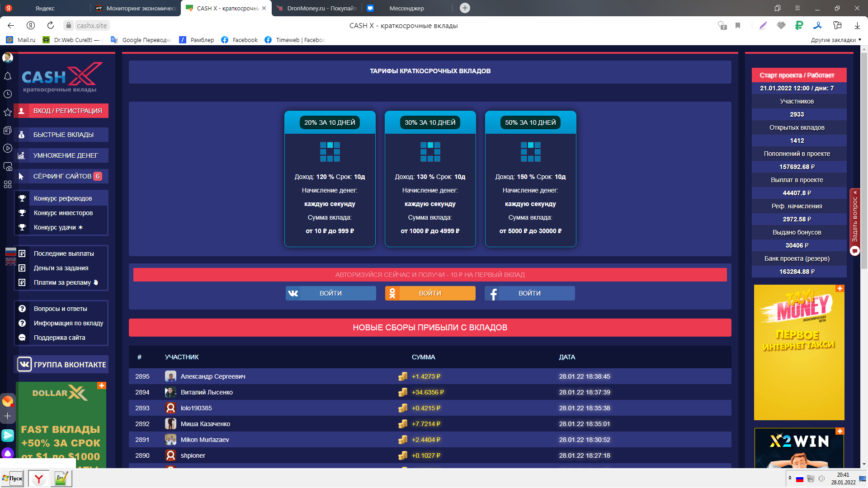Open notifications bell in browser sidebar
The height and width of the screenshot is (488, 868).
pos(8,76)
